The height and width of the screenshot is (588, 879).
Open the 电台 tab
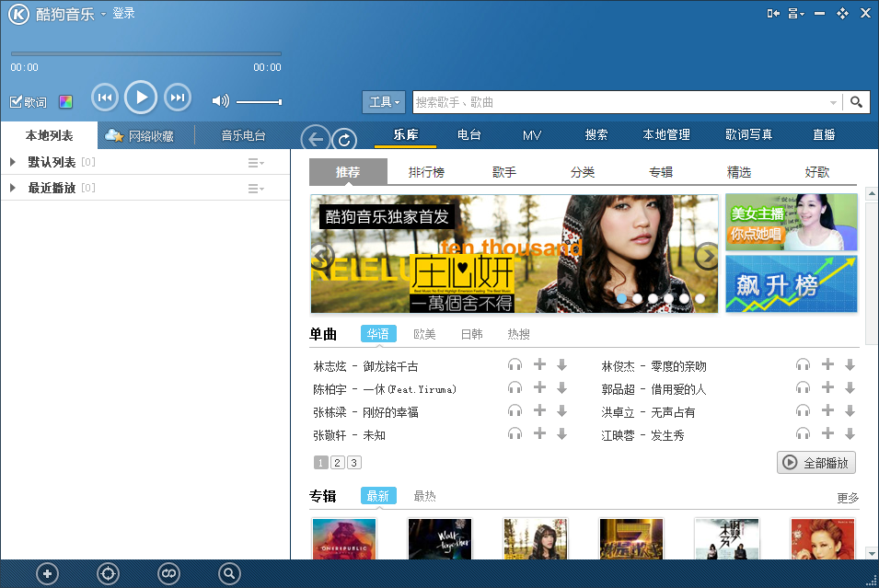click(x=468, y=134)
